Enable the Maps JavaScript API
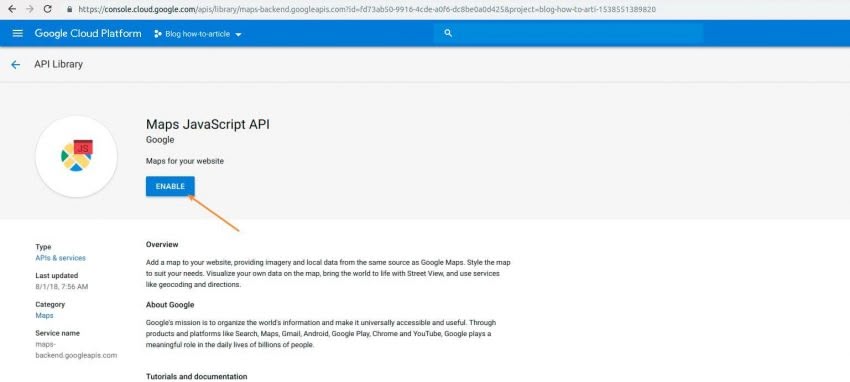The height and width of the screenshot is (382, 850). (x=170, y=186)
